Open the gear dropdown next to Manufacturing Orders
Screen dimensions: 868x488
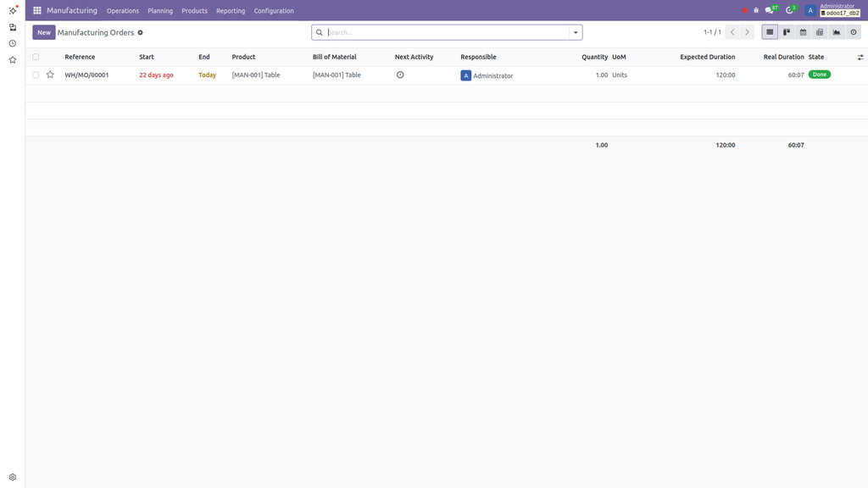coord(140,32)
